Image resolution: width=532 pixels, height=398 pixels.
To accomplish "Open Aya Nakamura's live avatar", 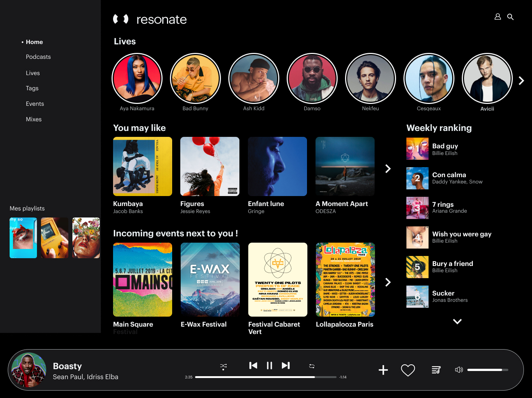I will (137, 78).
